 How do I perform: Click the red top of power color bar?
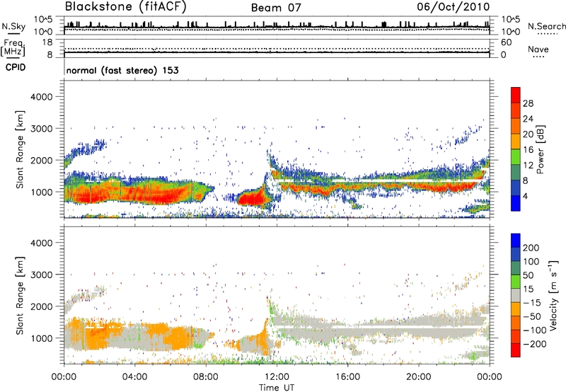[x=516, y=95]
